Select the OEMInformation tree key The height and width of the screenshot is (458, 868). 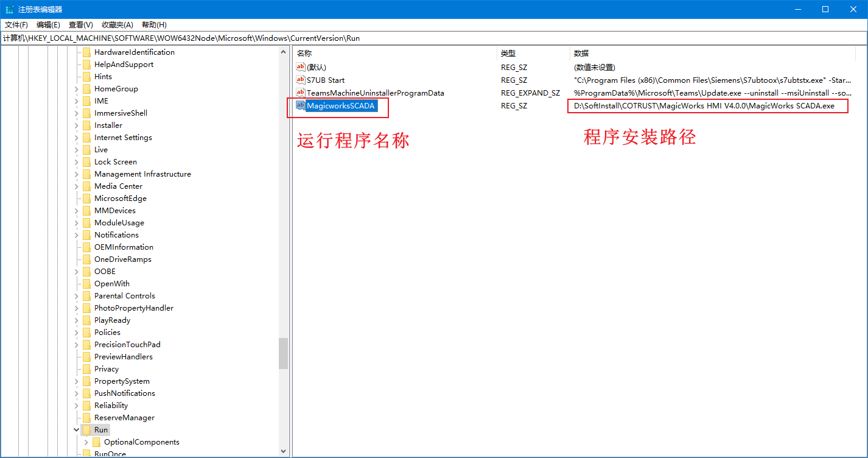(124, 247)
